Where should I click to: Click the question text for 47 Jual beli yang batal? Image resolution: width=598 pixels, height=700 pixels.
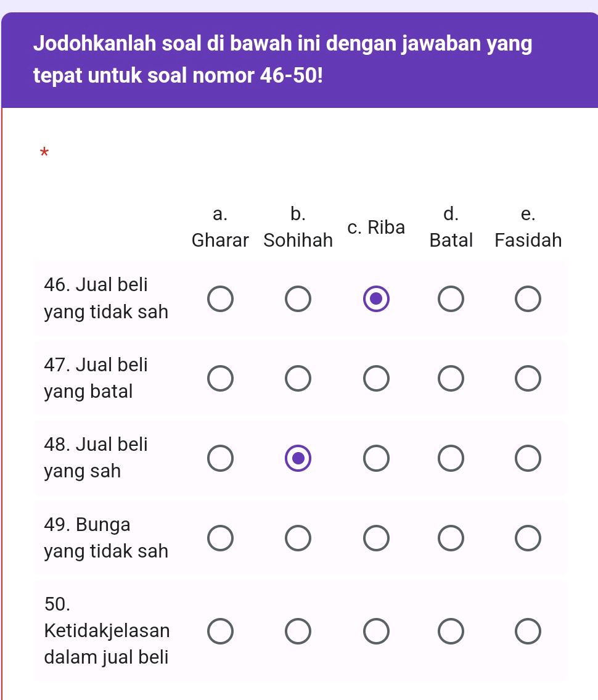coord(96,378)
